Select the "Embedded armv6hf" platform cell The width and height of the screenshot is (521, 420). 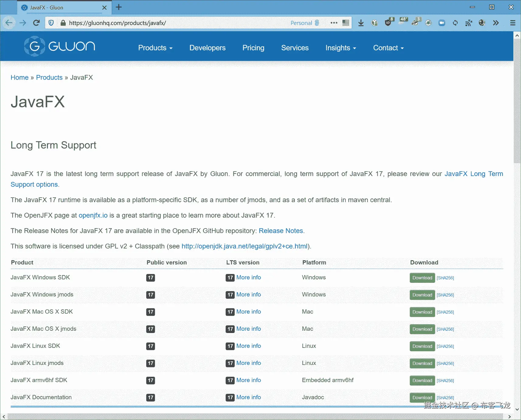coord(328,380)
